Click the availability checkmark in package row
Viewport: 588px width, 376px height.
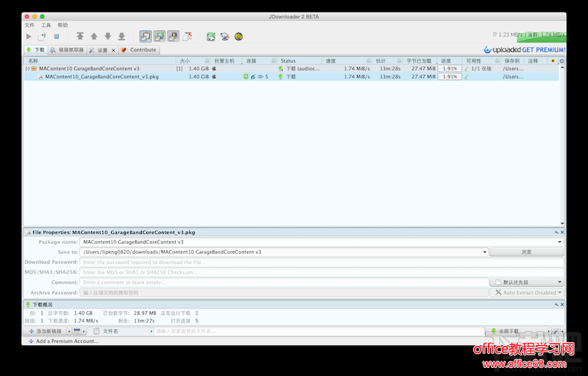point(466,69)
